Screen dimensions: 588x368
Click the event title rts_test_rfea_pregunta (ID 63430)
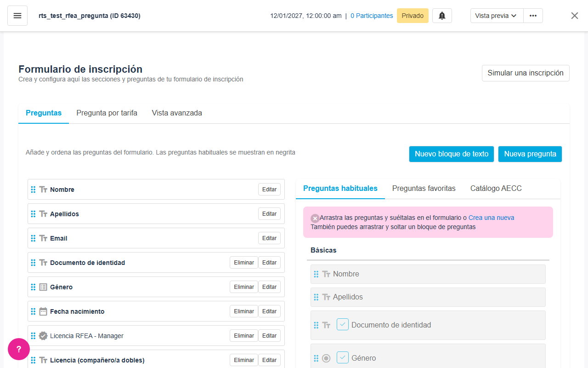point(90,16)
